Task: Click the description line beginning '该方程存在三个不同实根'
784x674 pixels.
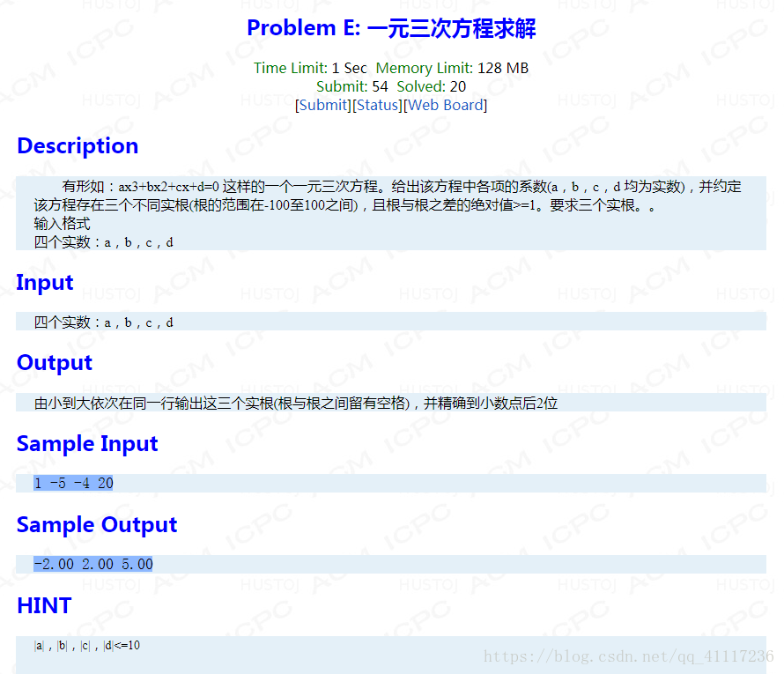Action: pyautogui.click(x=345, y=205)
